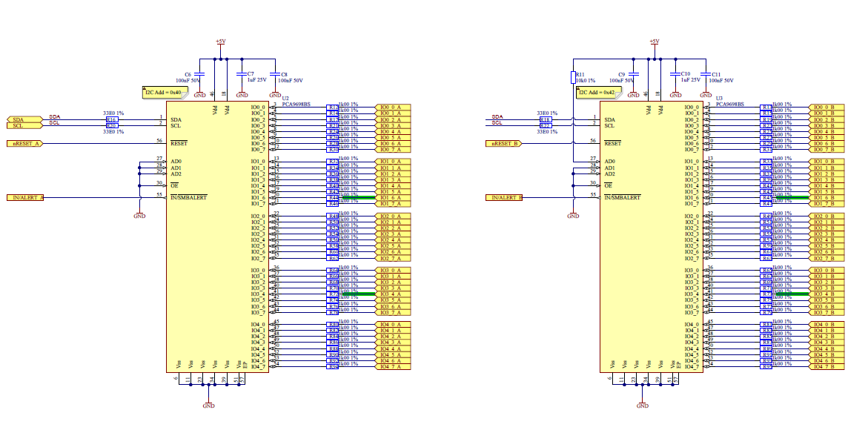
Task: Select the SCL input port symbol
Action: [x=24, y=126]
